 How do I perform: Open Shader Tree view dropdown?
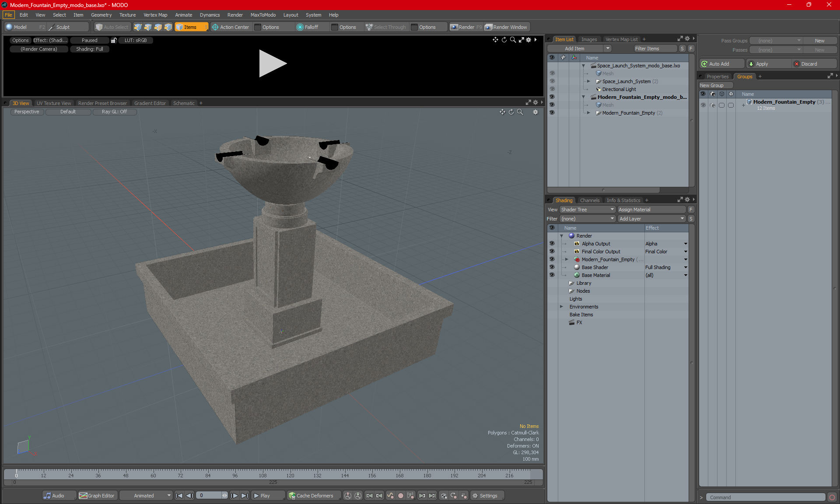point(588,210)
